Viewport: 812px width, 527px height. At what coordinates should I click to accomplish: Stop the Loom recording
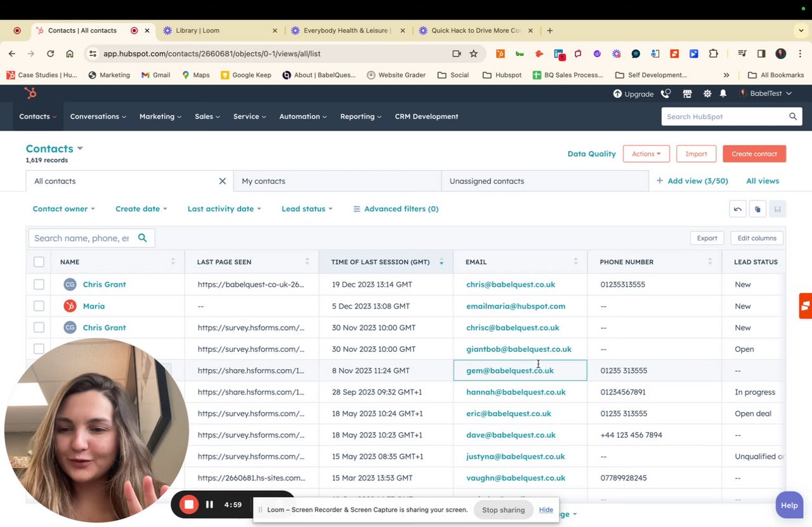[189, 505]
